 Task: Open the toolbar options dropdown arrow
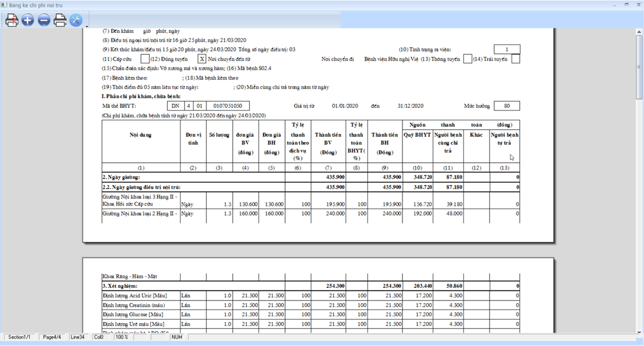point(87,25)
